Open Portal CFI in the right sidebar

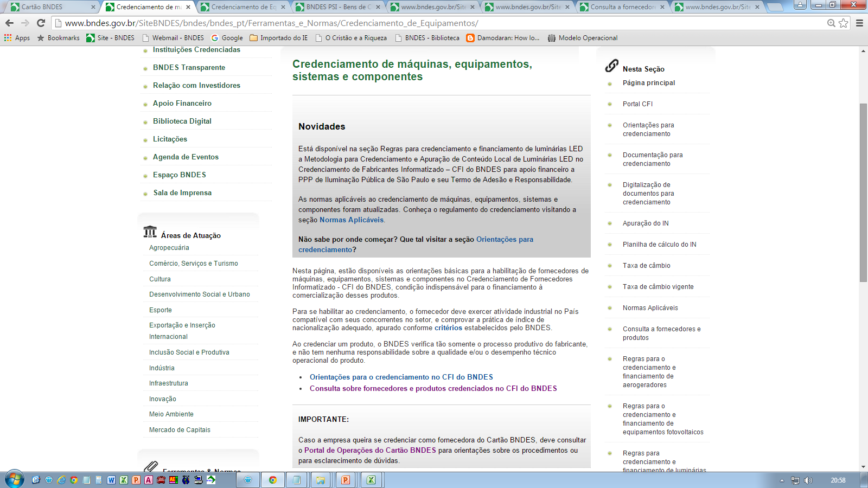click(x=637, y=104)
